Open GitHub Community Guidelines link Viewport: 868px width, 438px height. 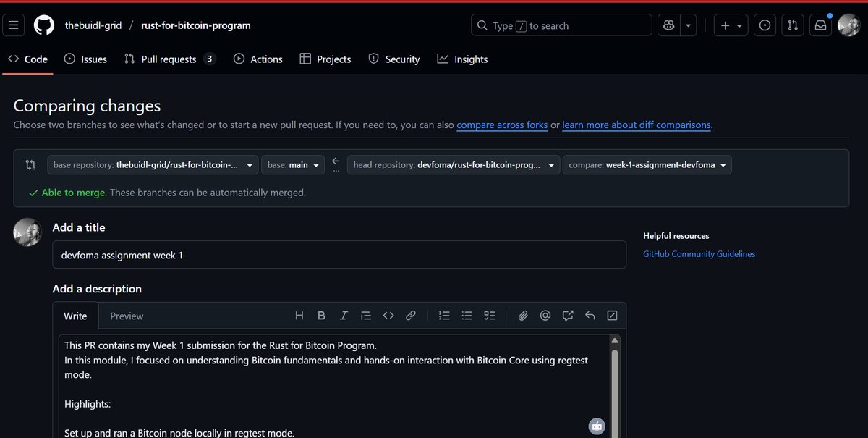coord(699,254)
